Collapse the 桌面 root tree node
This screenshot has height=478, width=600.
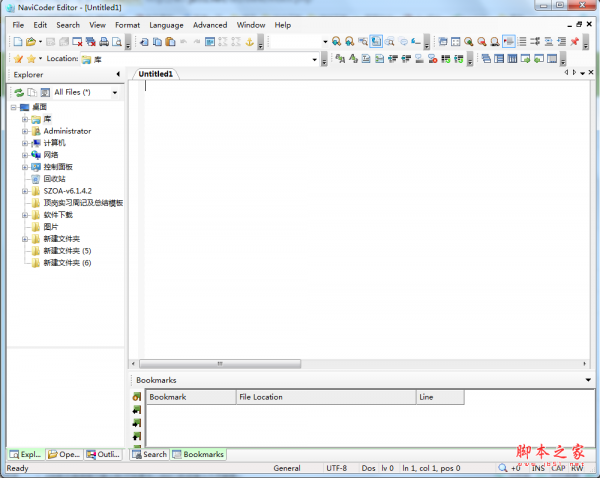tap(14, 107)
